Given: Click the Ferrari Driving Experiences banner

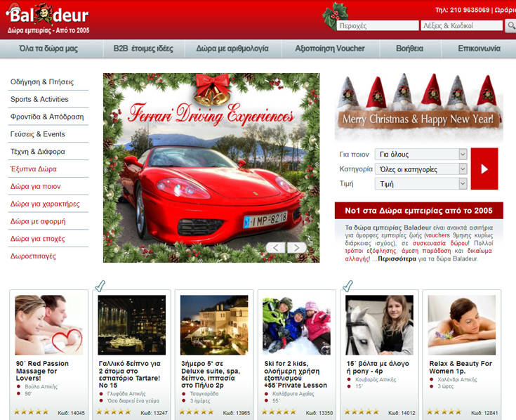Looking at the screenshot, I should 211,168.
